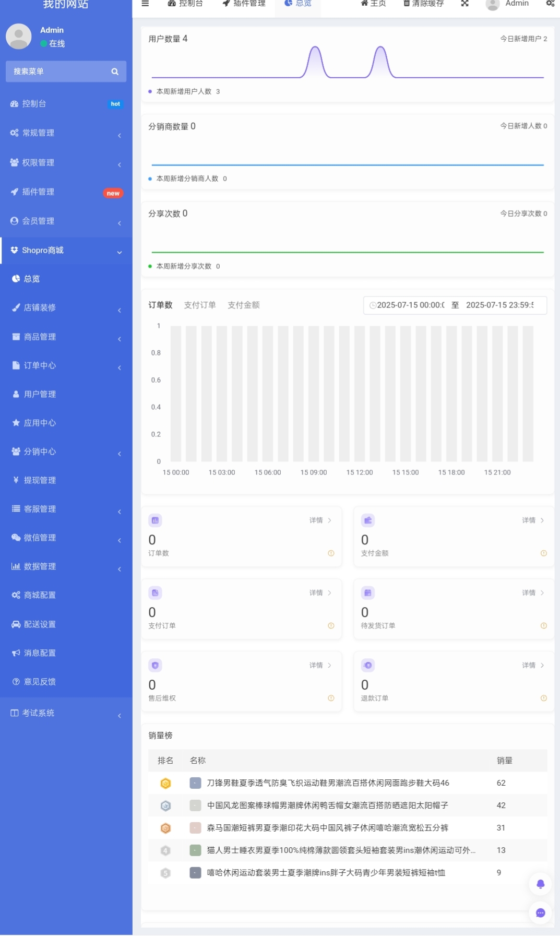
Task: Open the 插件管理 top tab
Action: [244, 4]
